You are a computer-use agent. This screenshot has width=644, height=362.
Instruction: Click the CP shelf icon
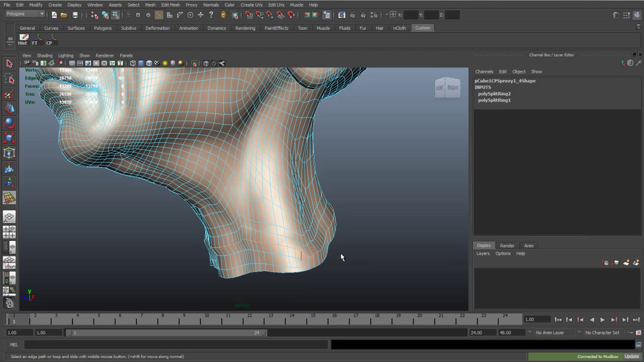pyautogui.click(x=50, y=39)
